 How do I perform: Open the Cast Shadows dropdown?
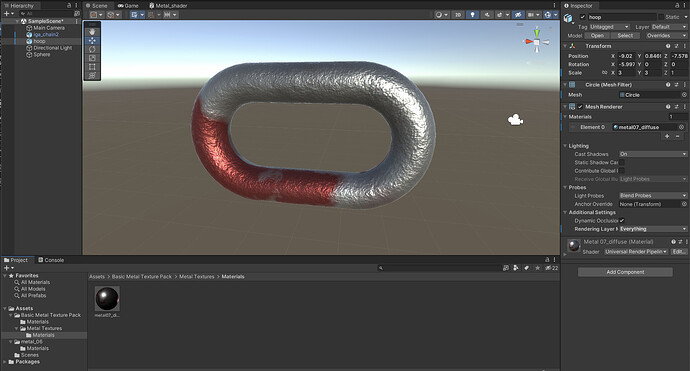653,154
